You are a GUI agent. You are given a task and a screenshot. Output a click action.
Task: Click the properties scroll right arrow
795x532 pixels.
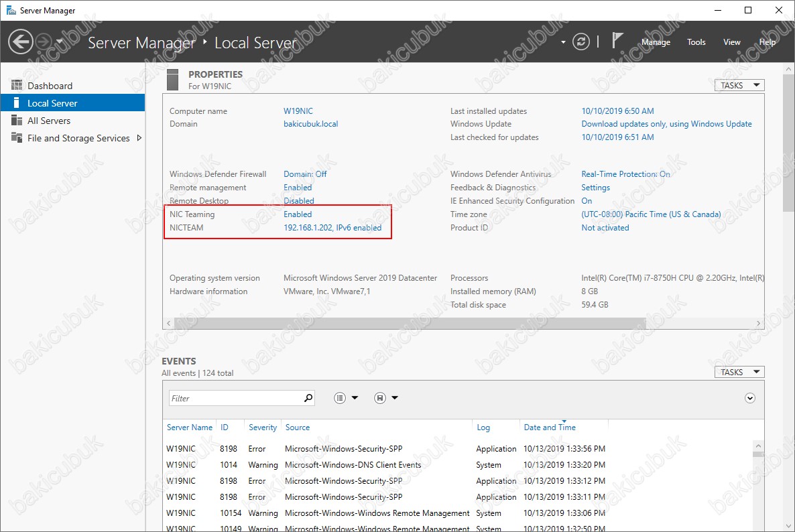759,323
